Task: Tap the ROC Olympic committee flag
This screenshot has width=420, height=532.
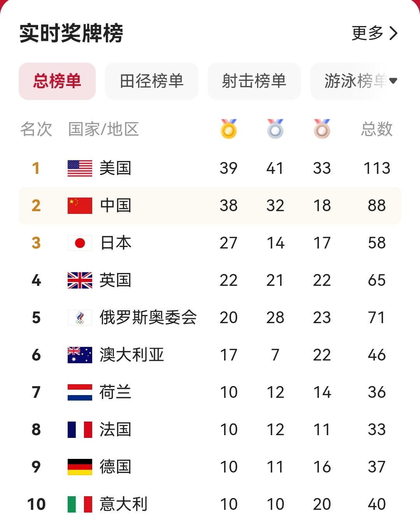Action: (80, 318)
